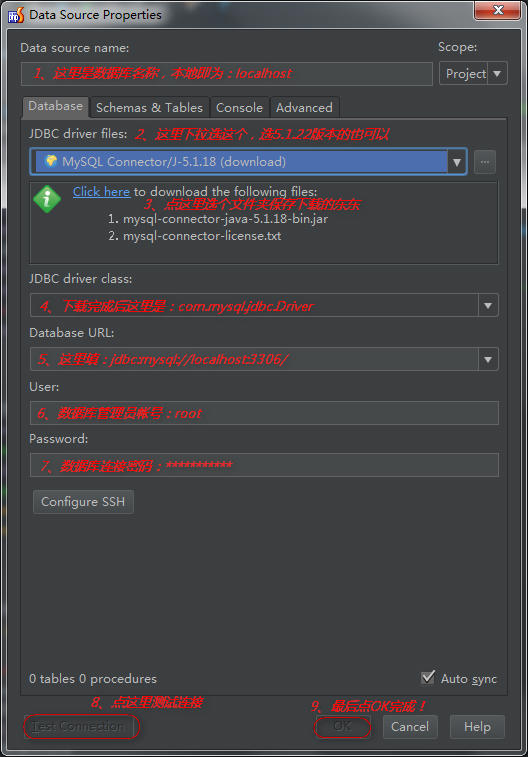This screenshot has height=757, width=528.
Task: Open Configure SSH settings
Action: click(83, 502)
